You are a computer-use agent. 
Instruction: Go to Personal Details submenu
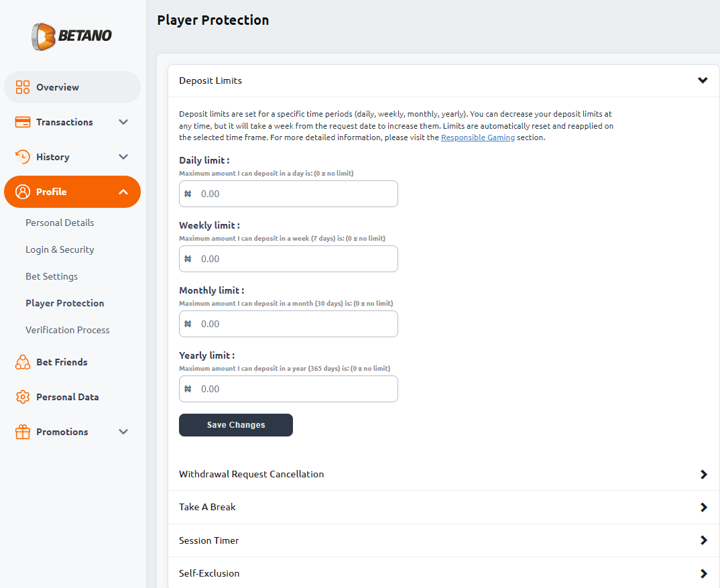pyautogui.click(x=60, y=223)
